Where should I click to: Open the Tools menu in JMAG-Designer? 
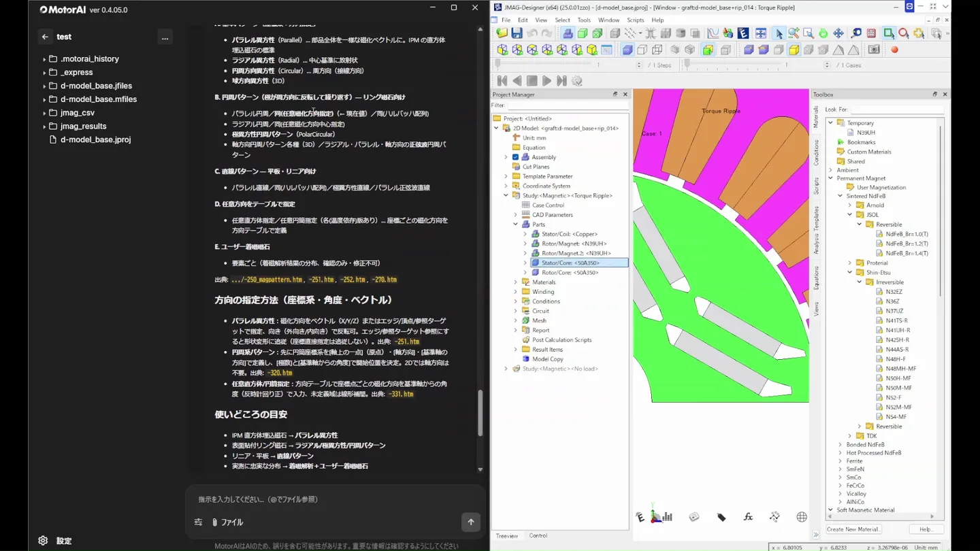pyautogui.click(x=584, y=20)
